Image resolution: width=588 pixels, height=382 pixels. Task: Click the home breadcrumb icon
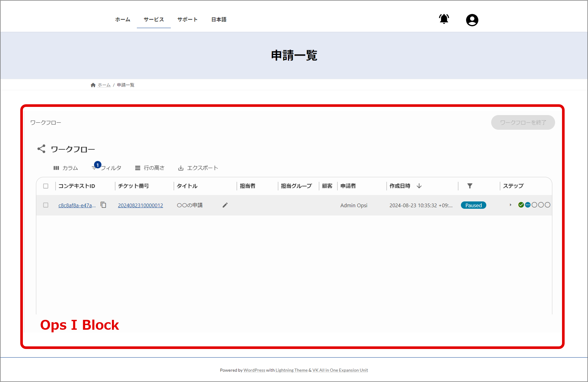[93, 85]
